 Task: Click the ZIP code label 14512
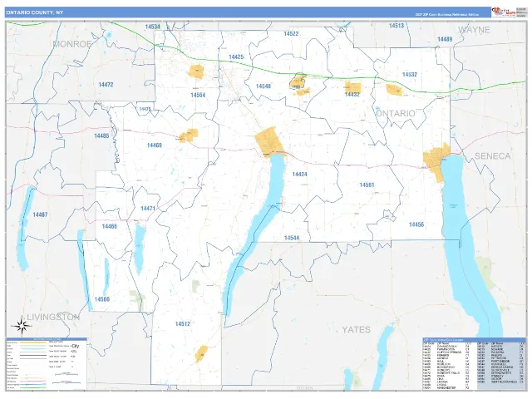pyautogui.click(x=183, y=323)
